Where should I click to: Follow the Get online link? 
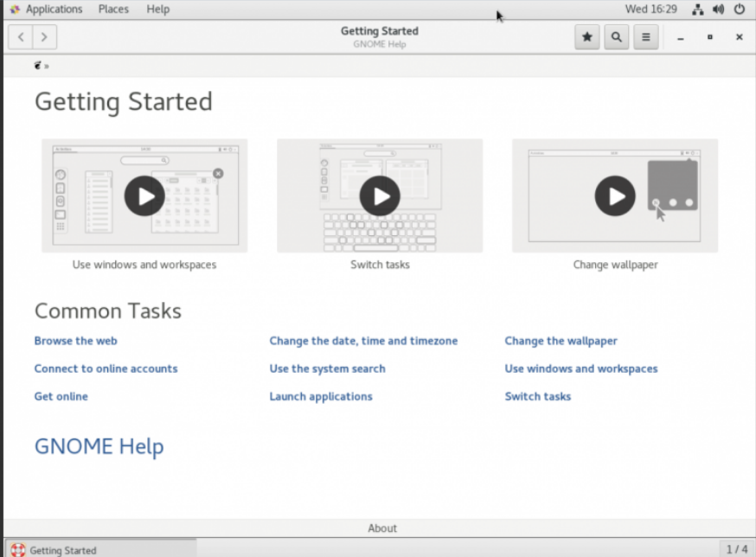tap(61, 396)
